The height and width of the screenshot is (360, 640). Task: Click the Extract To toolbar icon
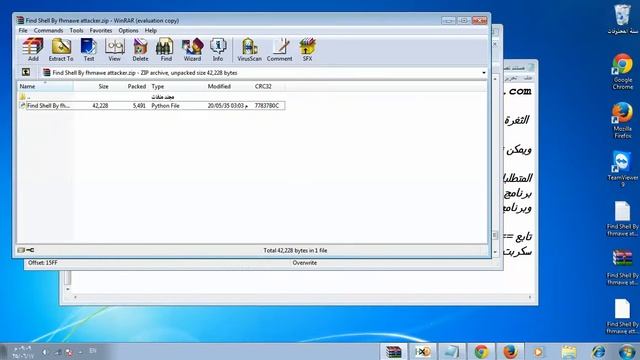click(61, 49)
